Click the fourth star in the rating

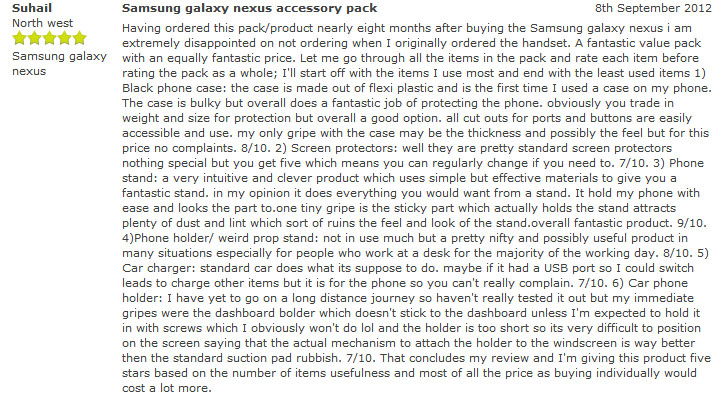(x=65, y=38)
